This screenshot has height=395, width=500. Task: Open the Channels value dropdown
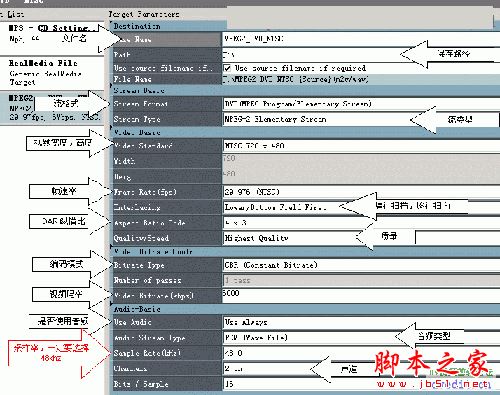(x=361, y=368)
